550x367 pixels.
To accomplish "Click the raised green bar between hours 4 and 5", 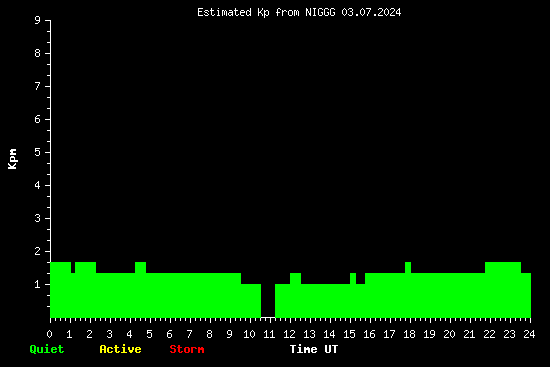I will (140, 267).
